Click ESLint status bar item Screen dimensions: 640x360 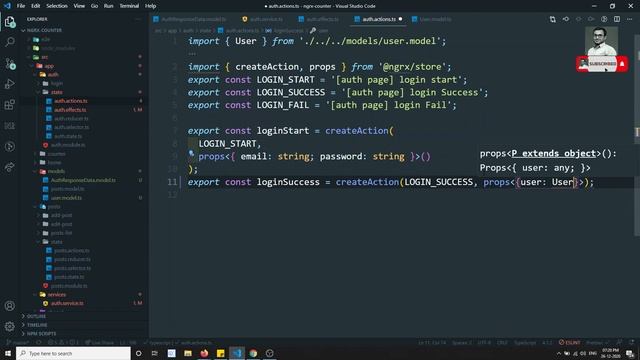point(569,342)
